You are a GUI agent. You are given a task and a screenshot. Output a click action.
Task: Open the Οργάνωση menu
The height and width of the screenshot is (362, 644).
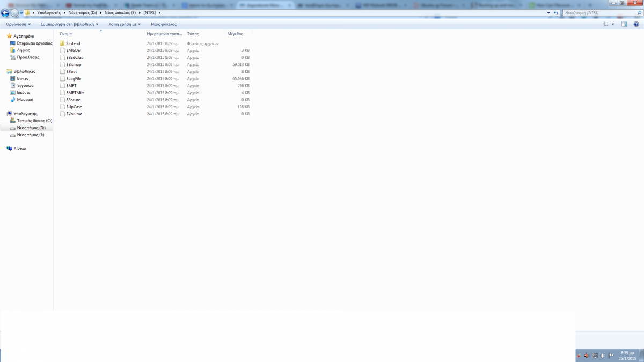(x=18, y=24)
